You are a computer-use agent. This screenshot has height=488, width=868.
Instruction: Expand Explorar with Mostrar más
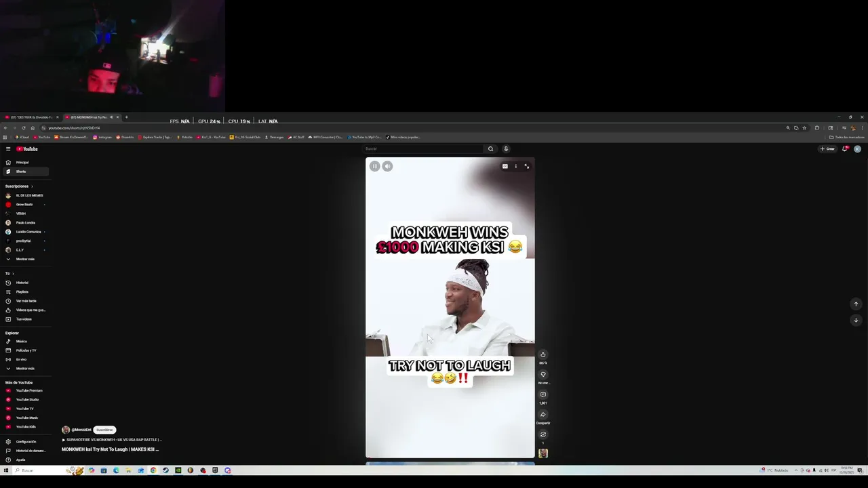[x=24, y=369]
